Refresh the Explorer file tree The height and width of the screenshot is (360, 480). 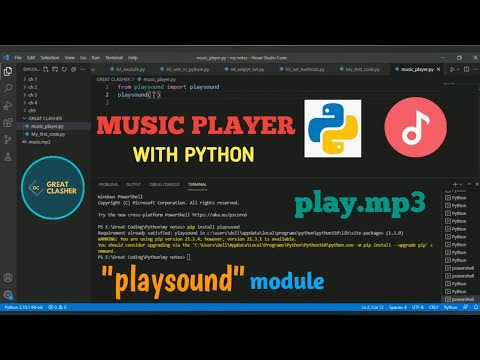[64, 69]
